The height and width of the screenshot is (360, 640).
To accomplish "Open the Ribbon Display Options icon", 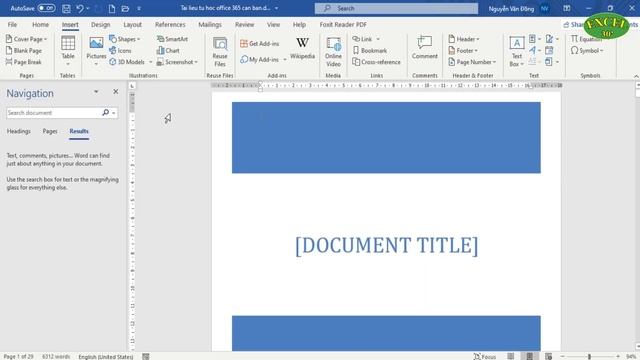I will (567, 8).
